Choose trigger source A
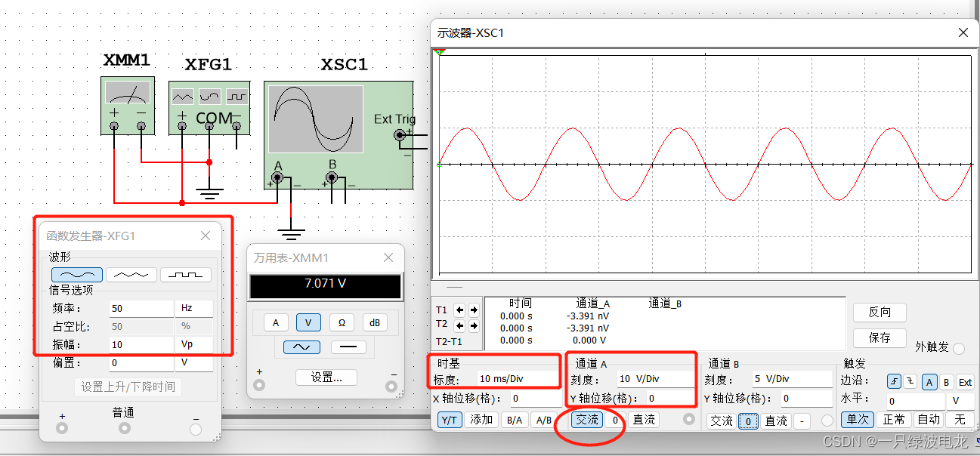This screenshot has width=980, height=456. click(929, 381)
